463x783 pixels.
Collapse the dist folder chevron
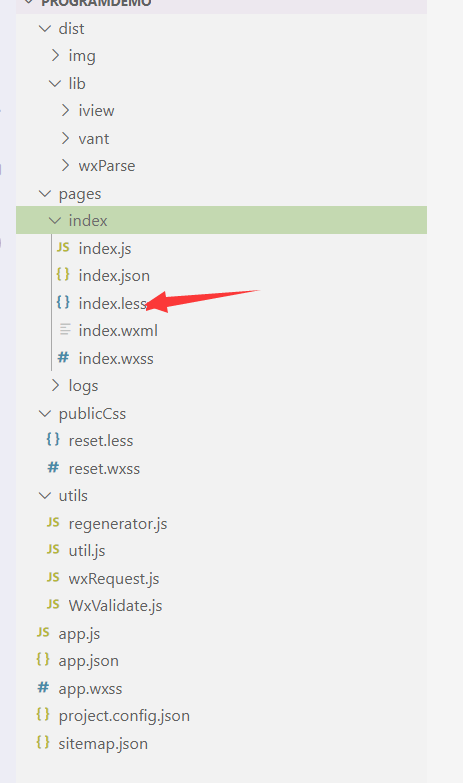[45, 28]
